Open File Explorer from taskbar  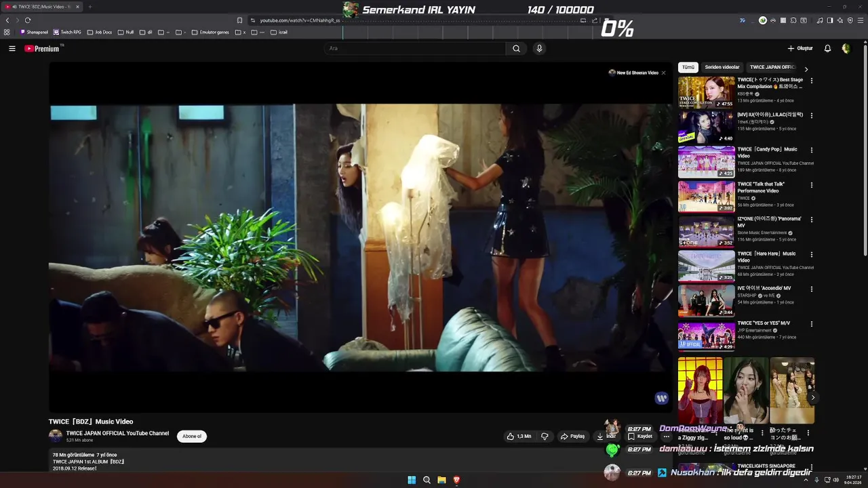pyautogui.click(x=441, y=480)
